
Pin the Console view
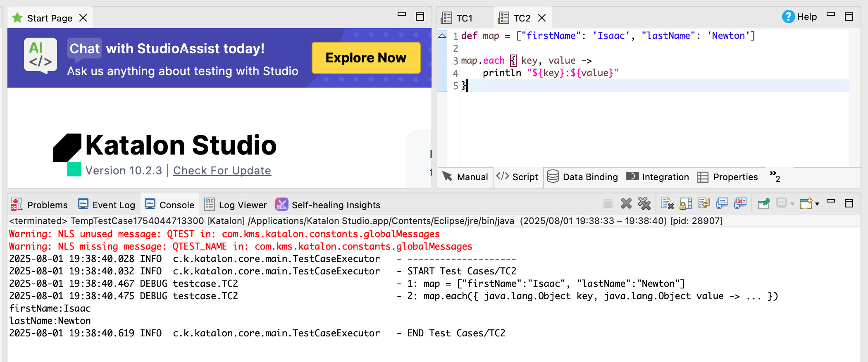pyautogui.click(x=763, y=204)
